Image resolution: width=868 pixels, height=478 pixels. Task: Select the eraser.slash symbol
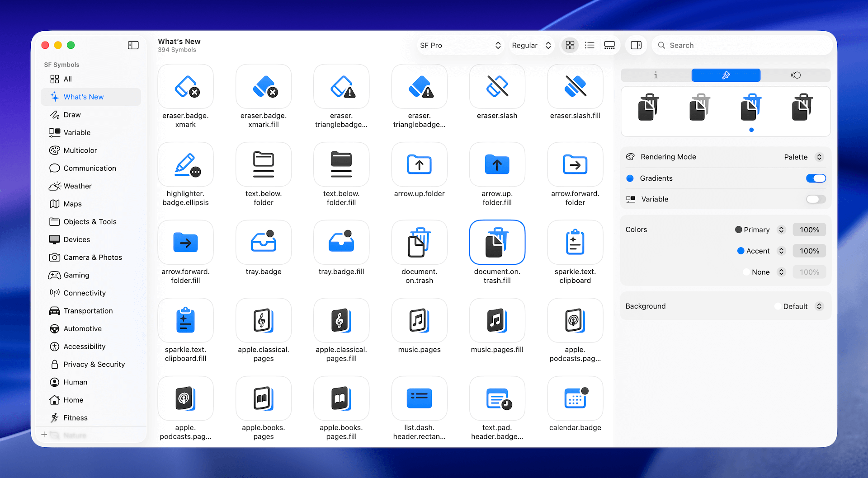[x=497, y=86]
